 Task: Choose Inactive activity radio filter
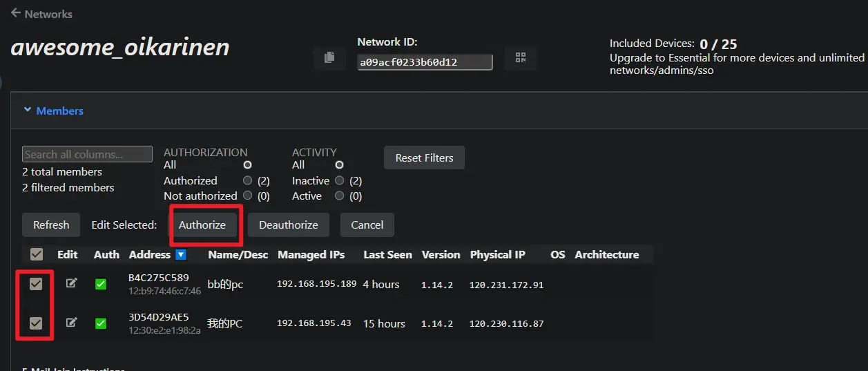click(x=339, y=181)
